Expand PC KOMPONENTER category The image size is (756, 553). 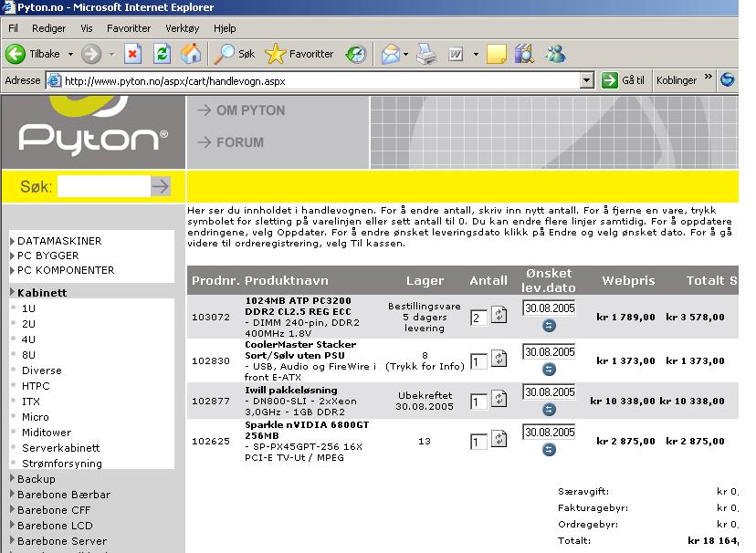click(x=62, y=270)
